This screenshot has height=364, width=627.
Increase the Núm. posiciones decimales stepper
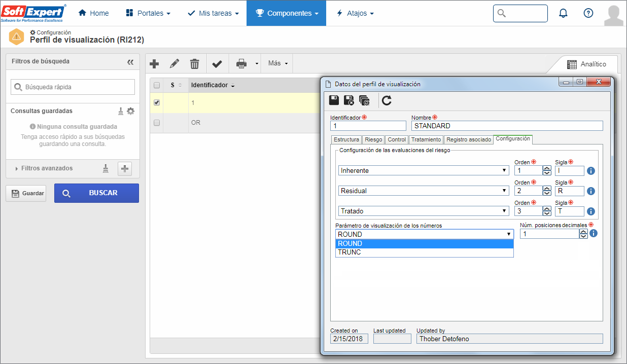click(583, 231)
